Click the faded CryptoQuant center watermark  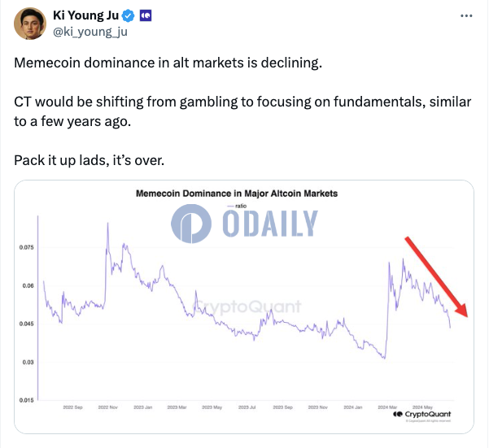pos(248,307)
